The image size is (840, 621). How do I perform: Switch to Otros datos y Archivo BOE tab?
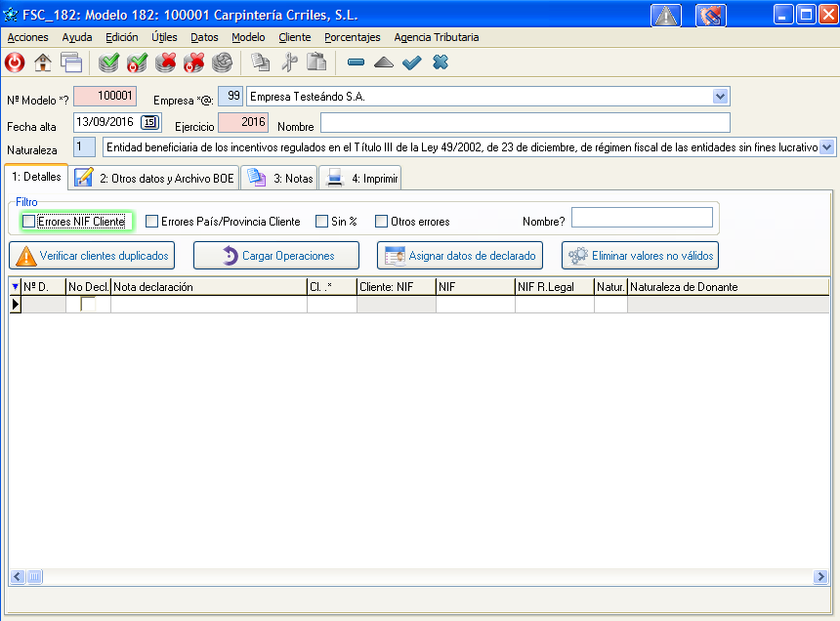[x=154, y=178]
